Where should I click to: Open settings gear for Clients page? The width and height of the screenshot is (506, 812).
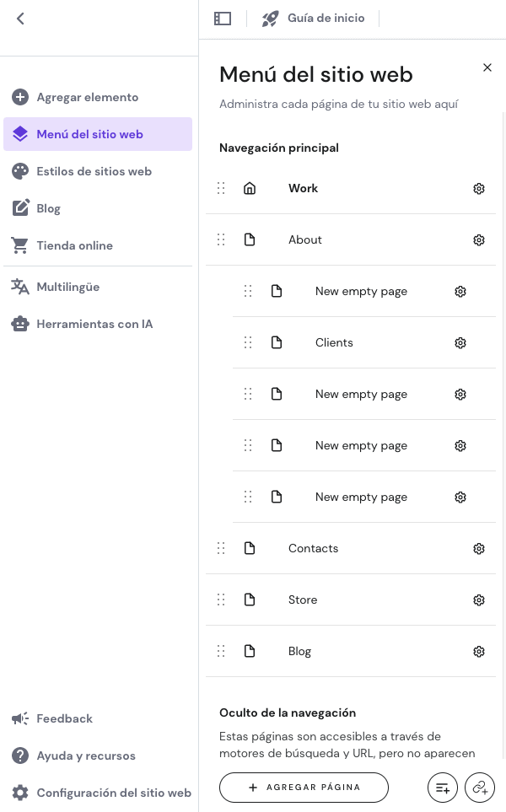point(460,343)
